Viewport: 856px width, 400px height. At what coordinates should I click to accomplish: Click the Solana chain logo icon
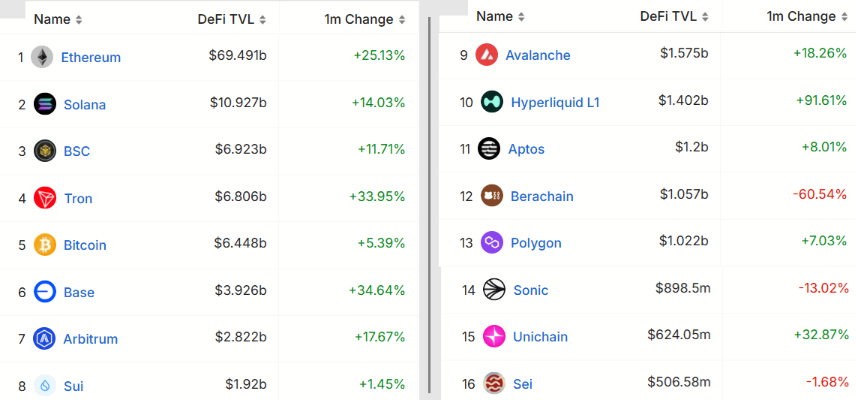45,104
